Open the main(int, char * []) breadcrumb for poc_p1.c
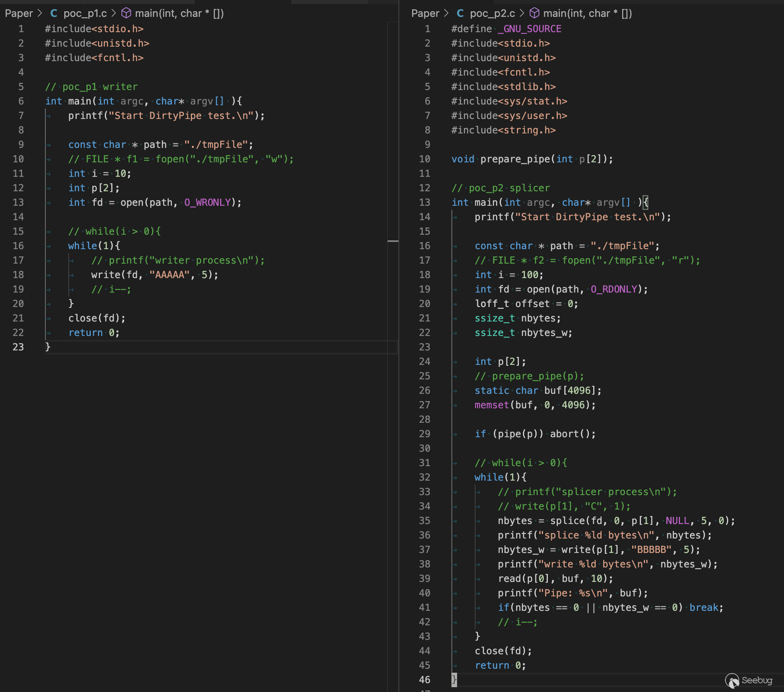 (179, 13)
